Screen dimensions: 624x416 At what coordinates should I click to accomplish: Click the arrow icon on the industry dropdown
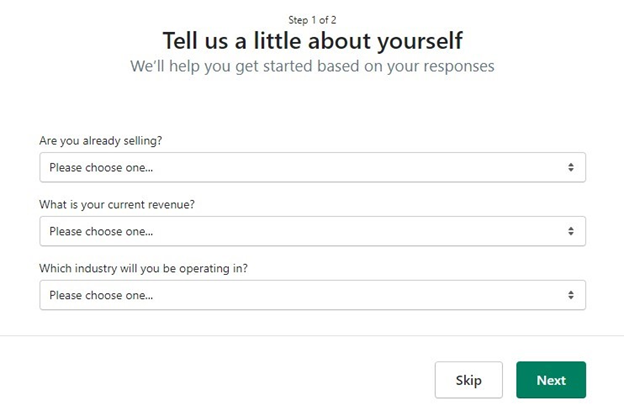coord(570,295)
